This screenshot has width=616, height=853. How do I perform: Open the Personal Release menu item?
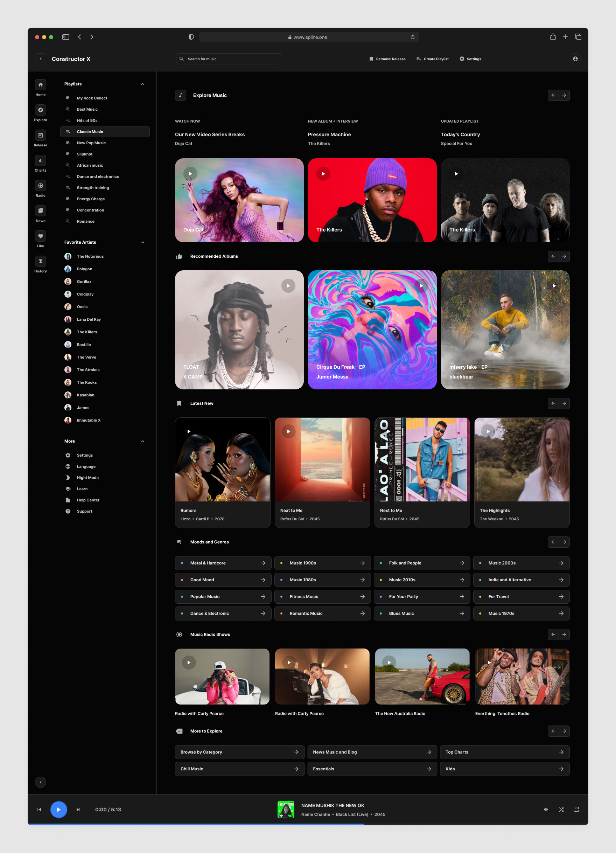[x=387, y=59]
